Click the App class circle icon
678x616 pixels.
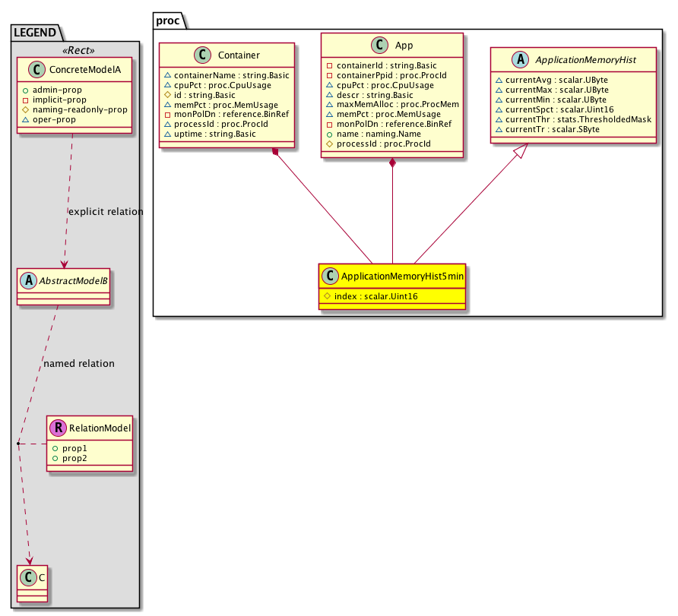coord(380,45)
